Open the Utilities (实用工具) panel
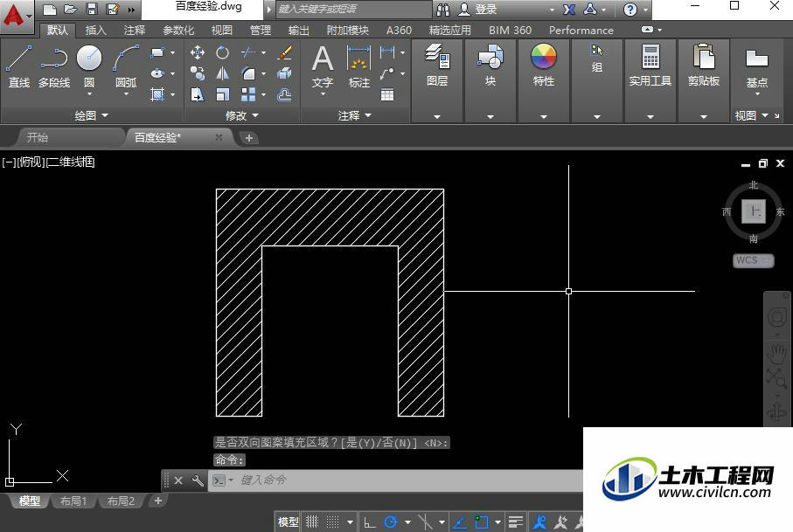Image resolution: width=793 pixels, height=532 pixels. (650, 66)
